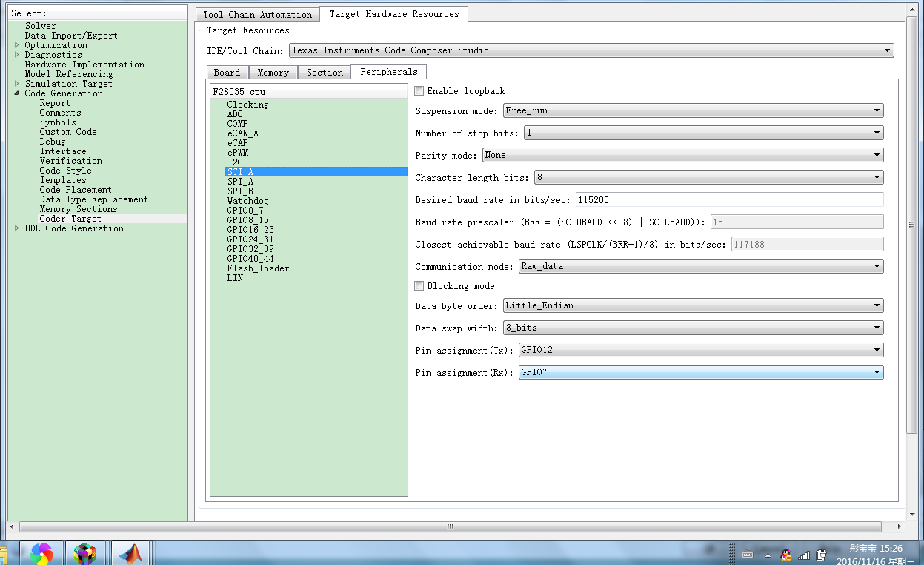Open Data swap width dropdown
The width and height of the screenshot is (924, 565).
tap(693, 328)
